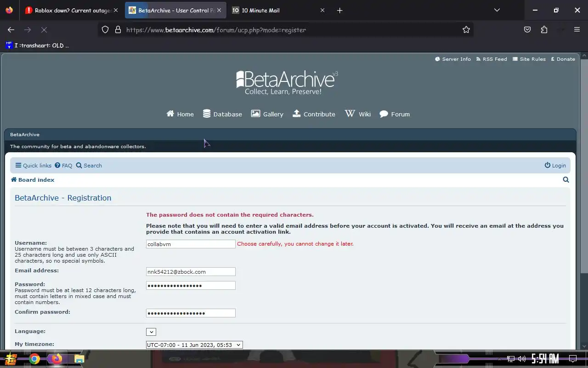Open the volume speaker tray icon
This screenshot has width=588, height=368.
point(522,359)
